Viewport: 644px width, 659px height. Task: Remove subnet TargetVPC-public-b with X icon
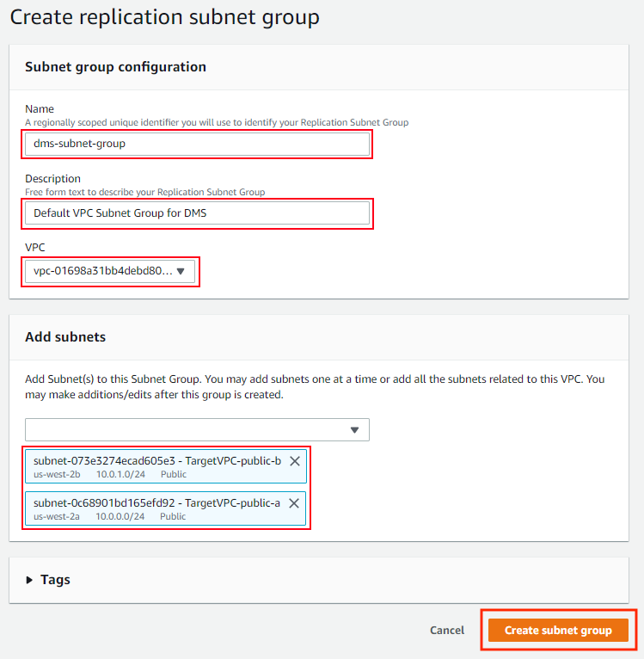point(295,461)
